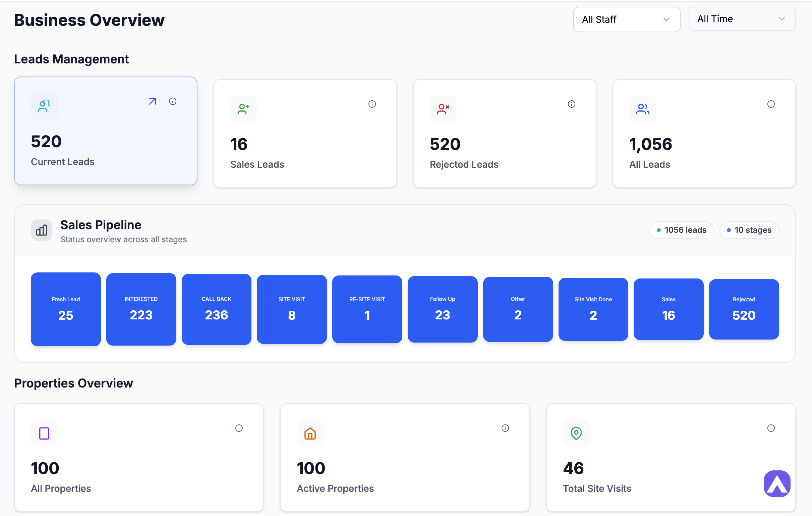Click the green Sales Leads add-person icon

pos(243,109)
